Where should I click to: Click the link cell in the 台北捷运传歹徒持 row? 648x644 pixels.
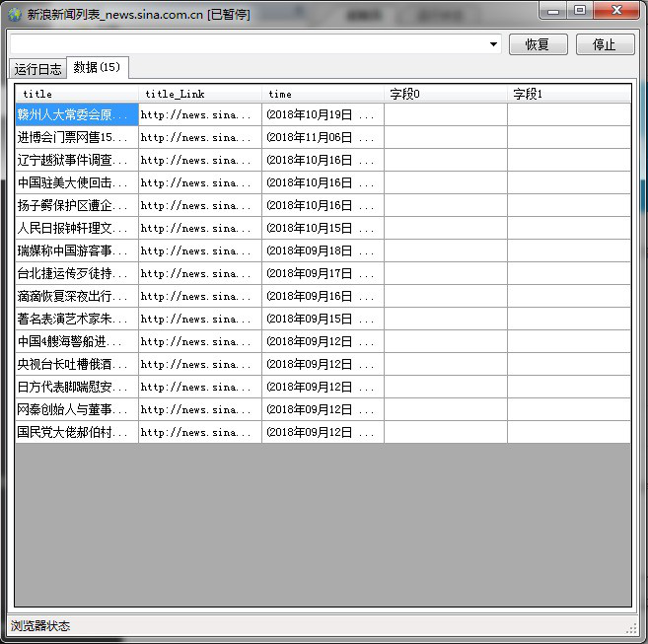coord(200,273)
